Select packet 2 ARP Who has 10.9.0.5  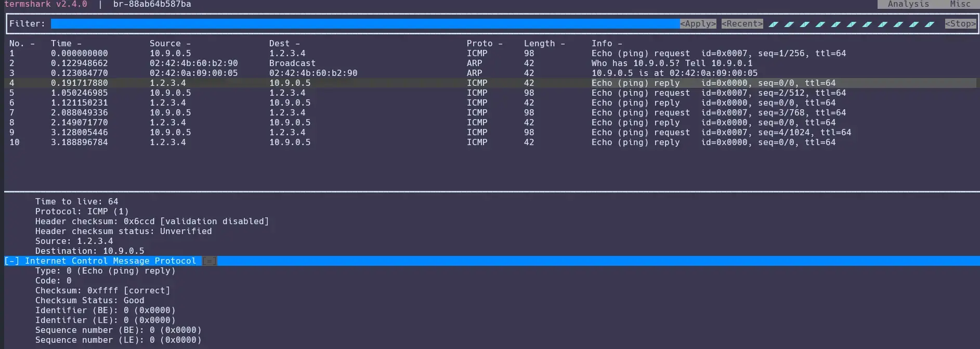490,63
